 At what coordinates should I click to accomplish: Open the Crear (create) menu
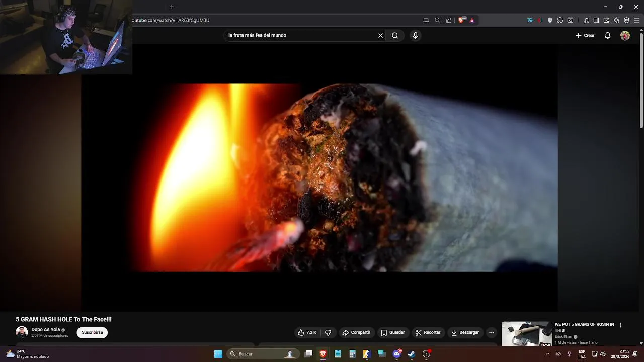tap(585, 36)
